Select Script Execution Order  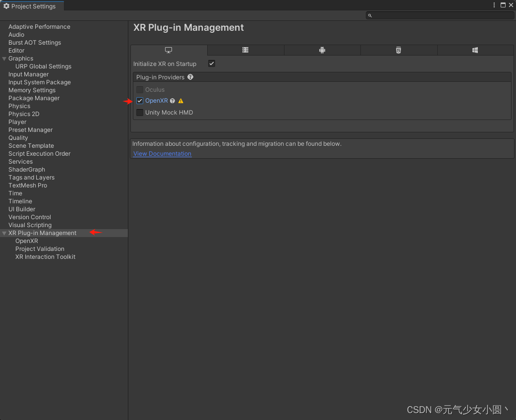(x=40, y=154)
